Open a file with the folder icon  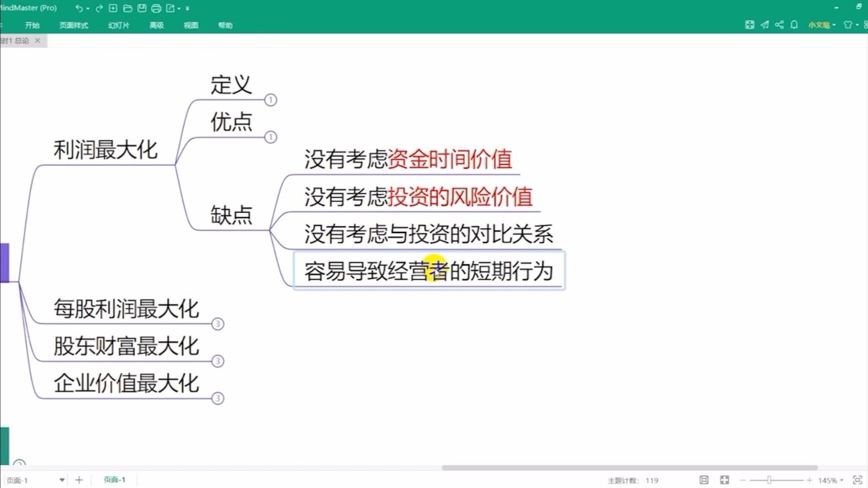click(x=127, y=8)
